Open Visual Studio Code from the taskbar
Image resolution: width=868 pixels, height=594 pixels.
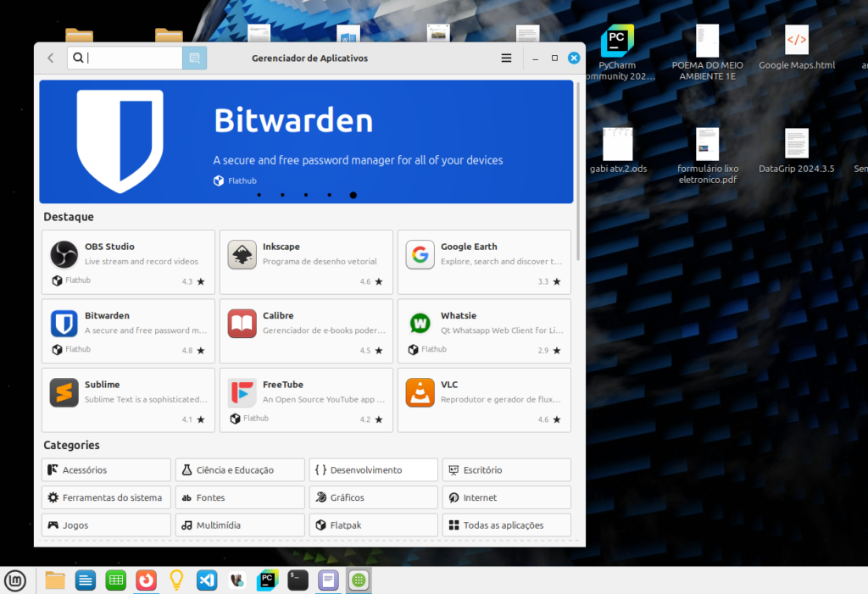pos(207,580)
